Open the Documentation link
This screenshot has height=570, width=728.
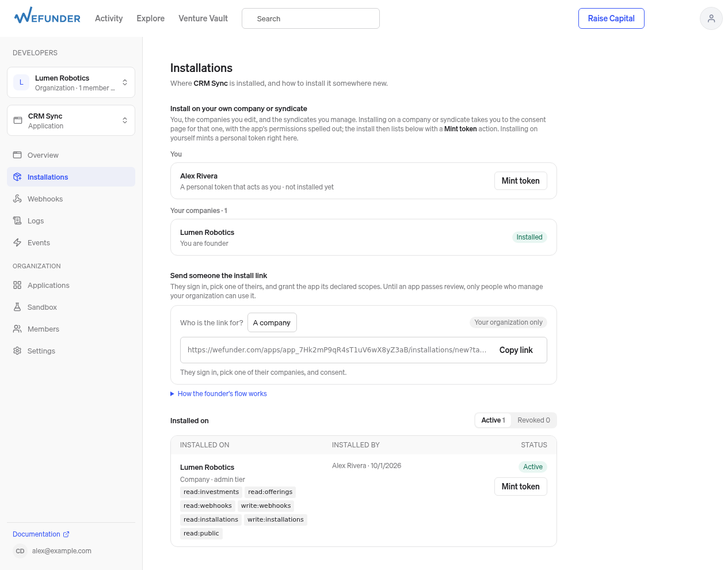pos(41,534)
